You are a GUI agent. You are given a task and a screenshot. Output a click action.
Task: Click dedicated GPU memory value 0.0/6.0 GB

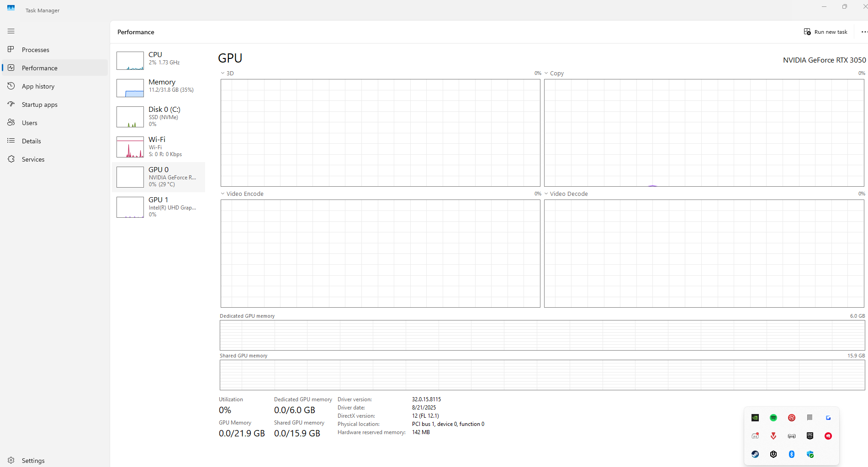(295, 410)
